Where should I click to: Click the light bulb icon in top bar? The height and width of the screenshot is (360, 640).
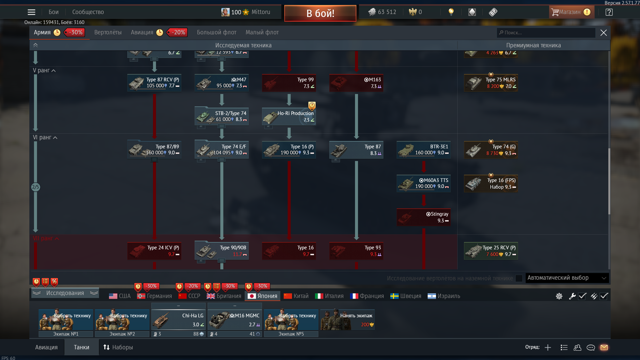(x=451, y=12)
